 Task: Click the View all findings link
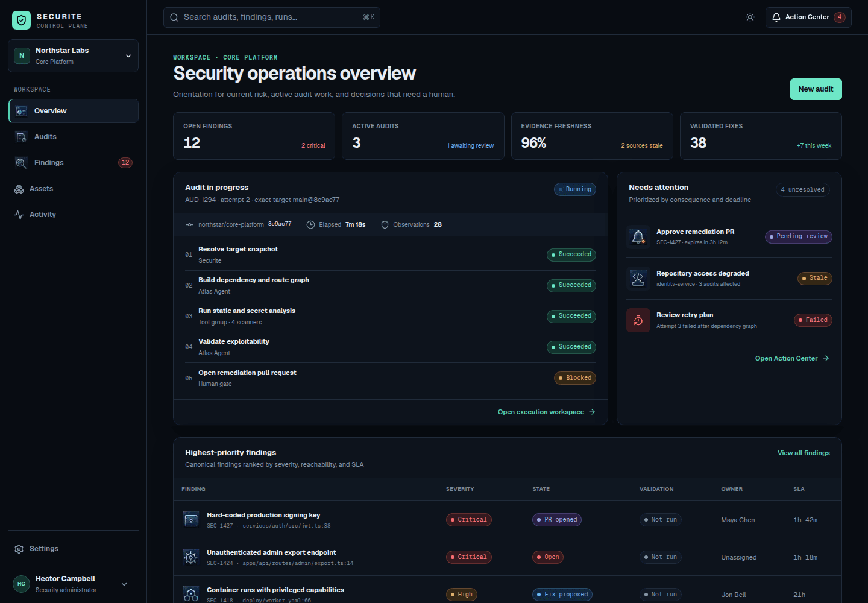click(x=804, y=453)
